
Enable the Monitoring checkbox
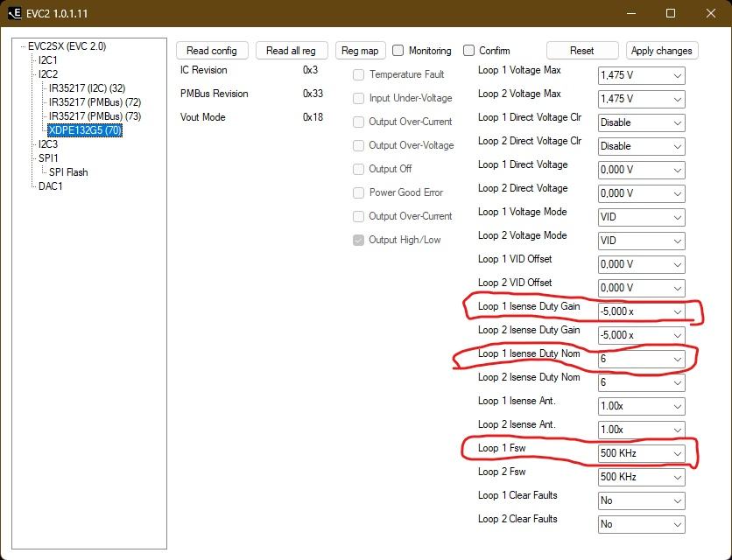(398, 51)
